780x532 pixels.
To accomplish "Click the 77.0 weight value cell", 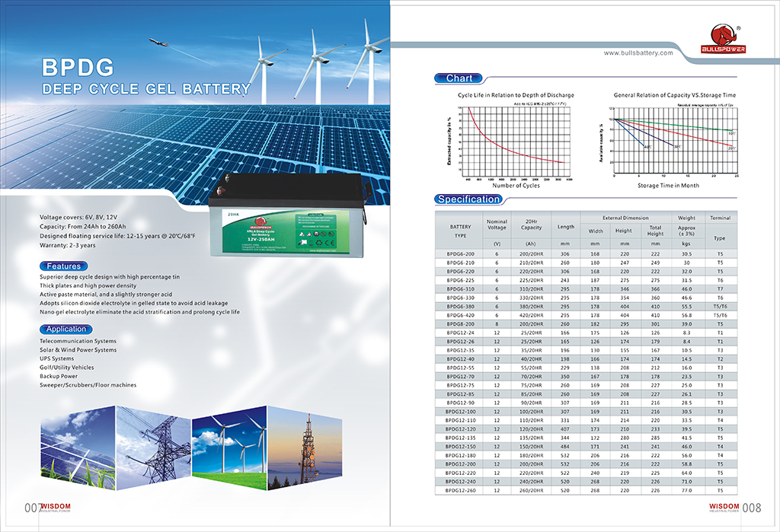I will pyautogui.click(x=686, y=491).
